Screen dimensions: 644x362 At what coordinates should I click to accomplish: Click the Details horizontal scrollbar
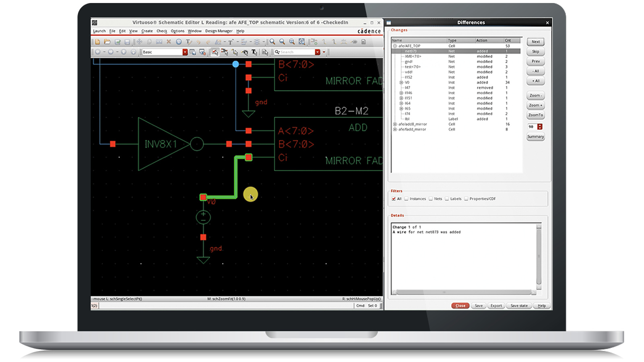pos(464,292)
